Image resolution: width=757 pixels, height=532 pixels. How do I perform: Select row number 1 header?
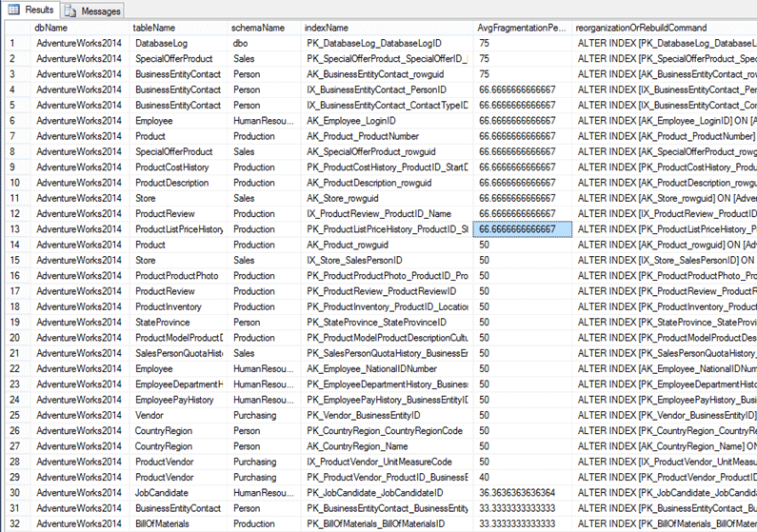(18, 44)
